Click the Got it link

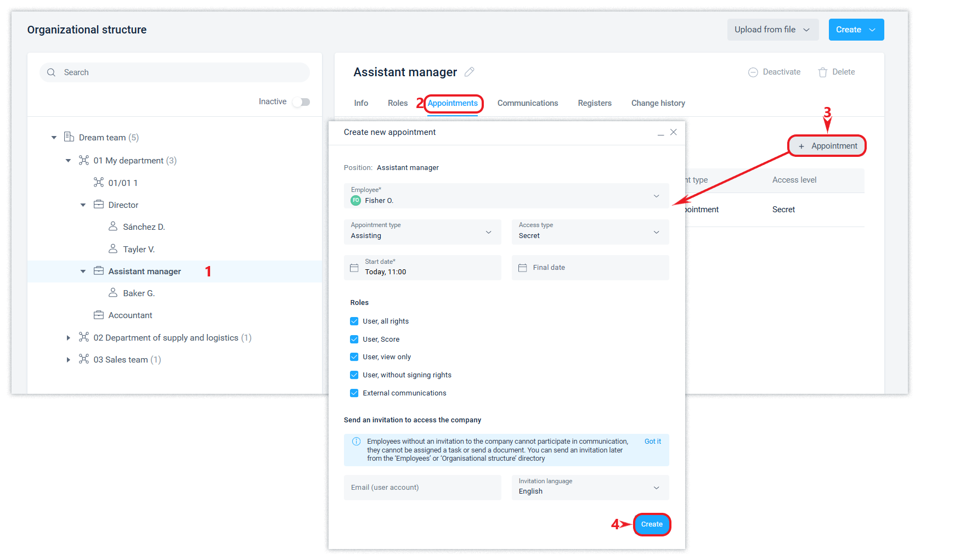pyautogui.click(x=652, y=442)
